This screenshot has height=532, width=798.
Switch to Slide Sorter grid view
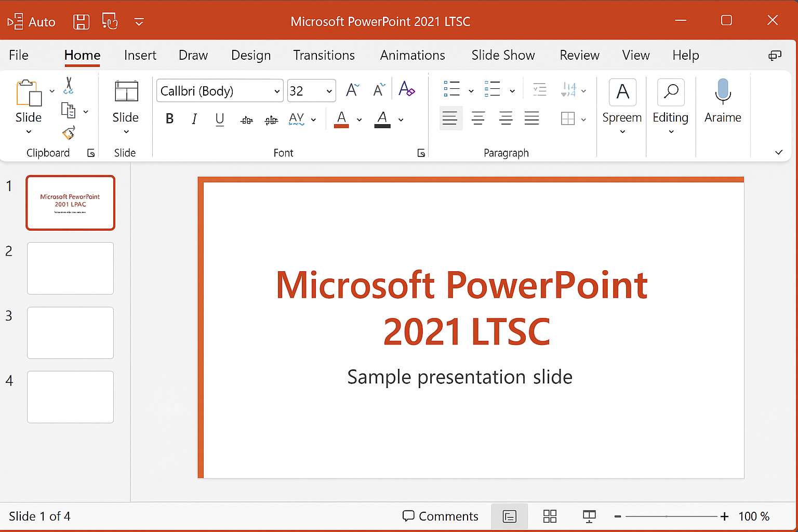pyautogui.click(x=550, y=516)
